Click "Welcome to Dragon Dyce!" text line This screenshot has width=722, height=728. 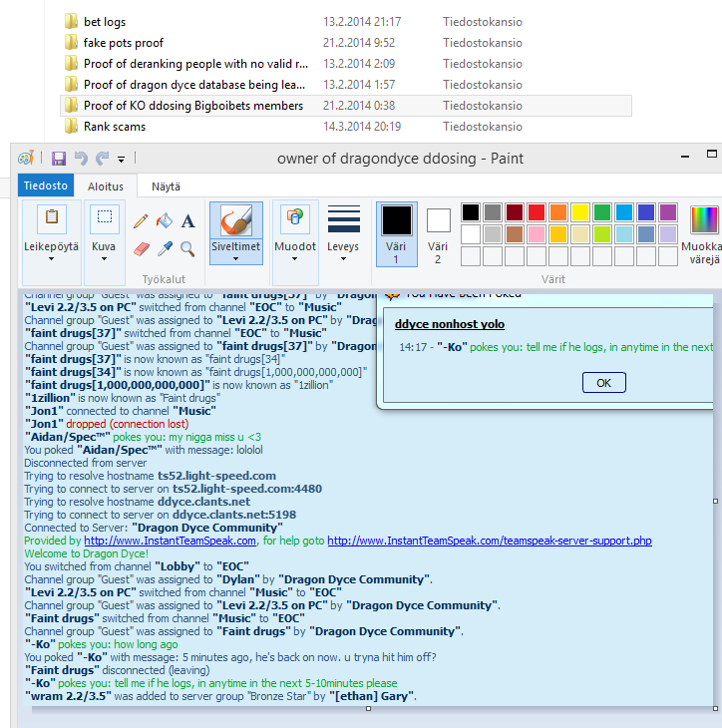point(87,553)
